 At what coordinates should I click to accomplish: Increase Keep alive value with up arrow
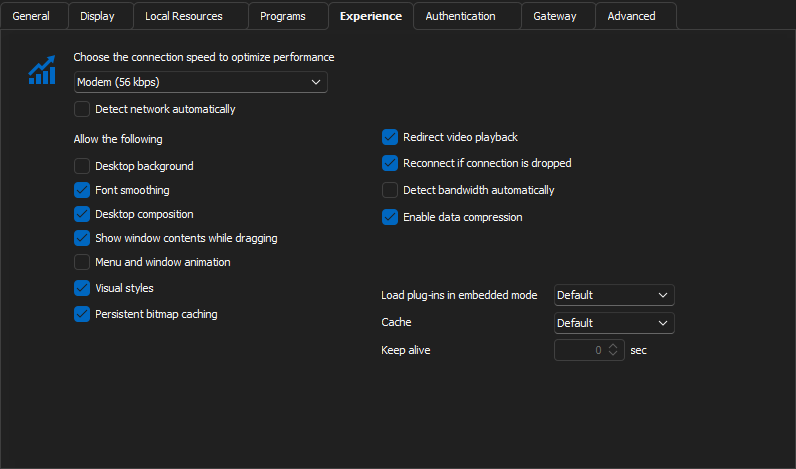coord(613,346)
